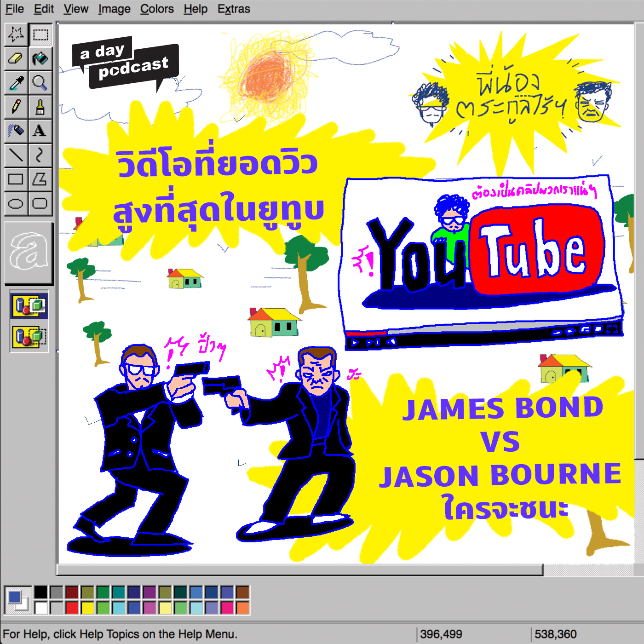Open the File menu
The image size is (644, 644).
click(x=15, y=9)
